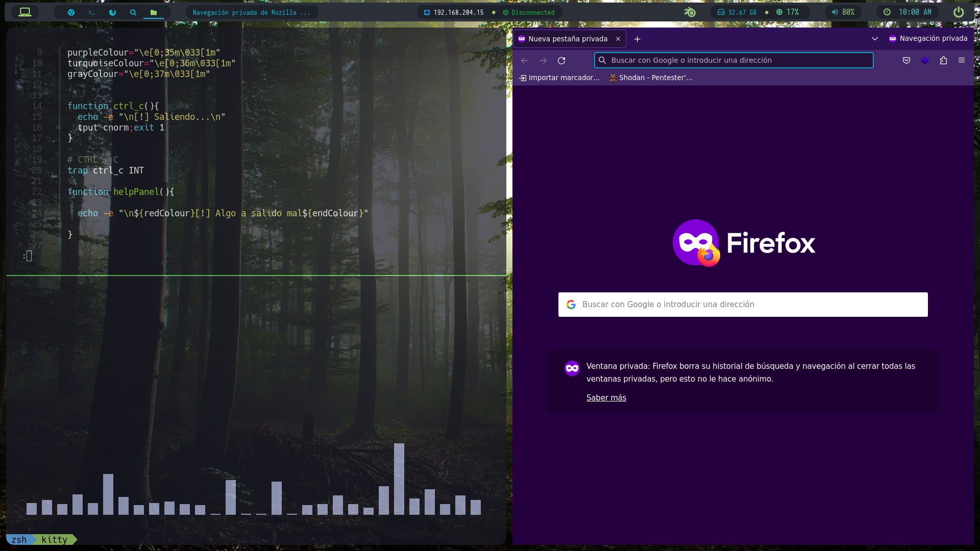
Task: Select the Nueva pestaña privada tab
Action: (x=567, y=39)
